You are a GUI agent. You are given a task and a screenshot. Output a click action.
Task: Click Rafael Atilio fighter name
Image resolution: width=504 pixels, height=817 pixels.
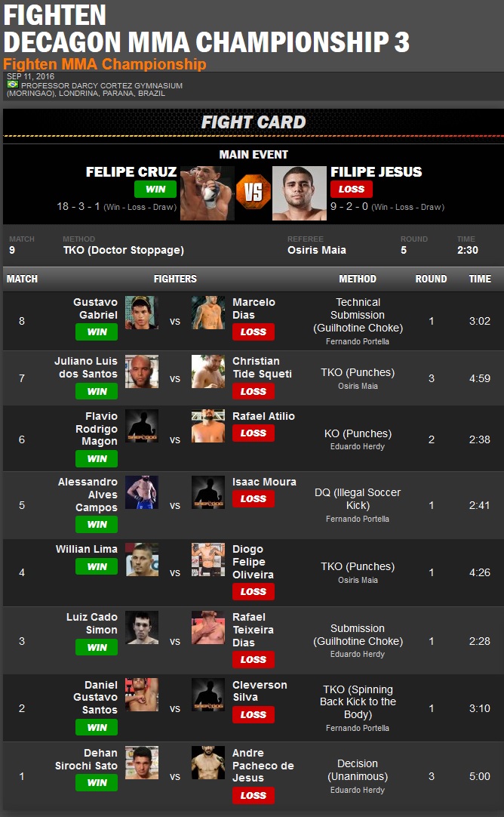[x=263, y=416]
